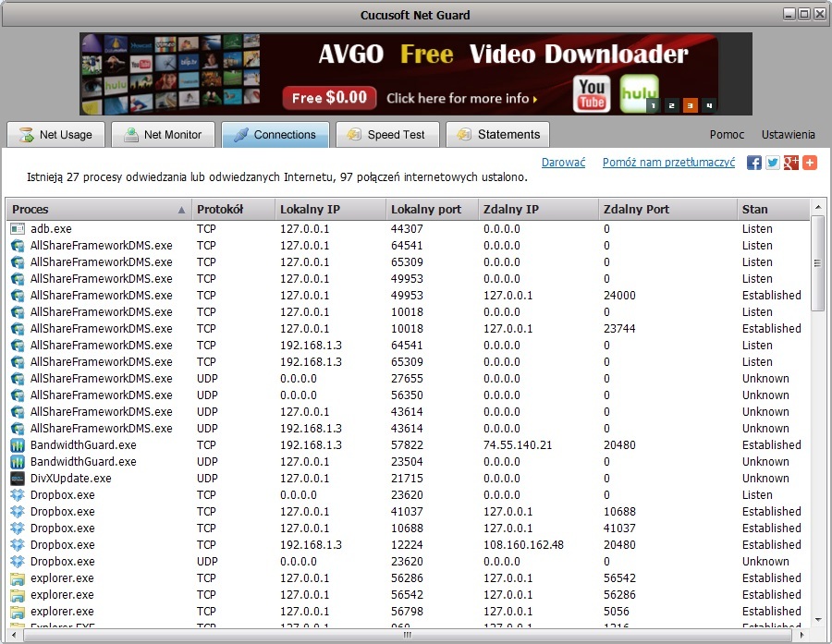Click the vertical scrollbar thumb

tap(818, 263)
